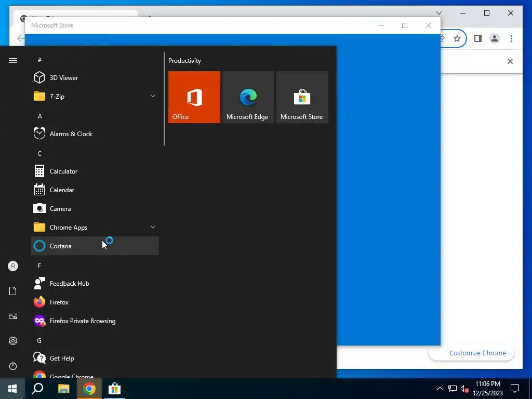532x399 pixels.
Task: Click the # section header
Action: [39, 60]
